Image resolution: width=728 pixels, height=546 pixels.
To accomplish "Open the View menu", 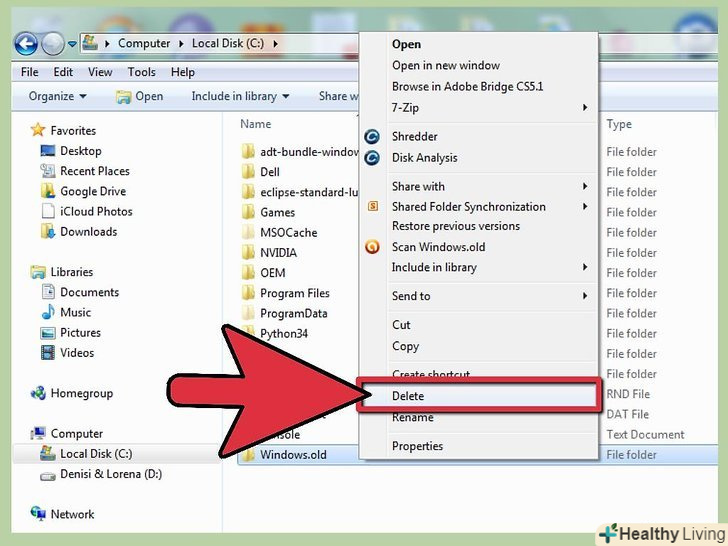I will 100,72.
